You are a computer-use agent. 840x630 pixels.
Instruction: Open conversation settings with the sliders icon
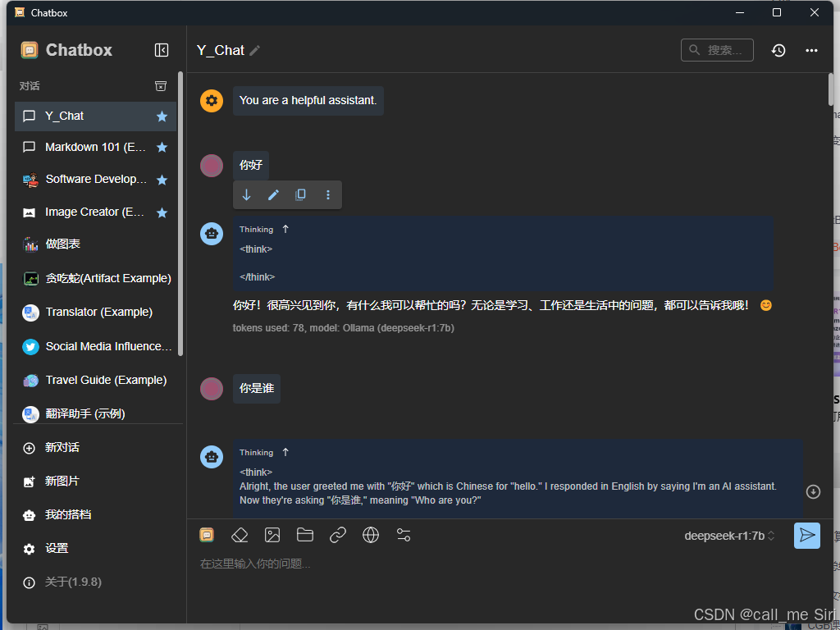point(404,535)
